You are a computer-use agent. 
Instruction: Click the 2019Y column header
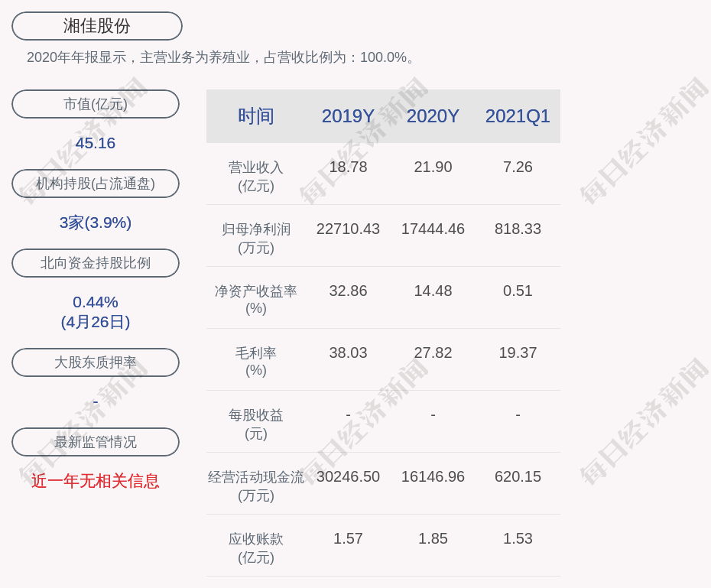coord(348,116)
